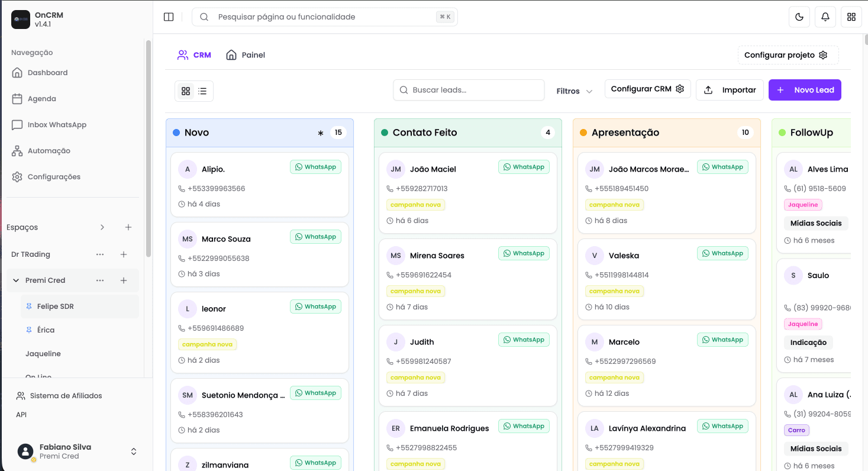Switch to the CRM tab
This screenshot has width=868, height=471.
[x=194, y=55]
